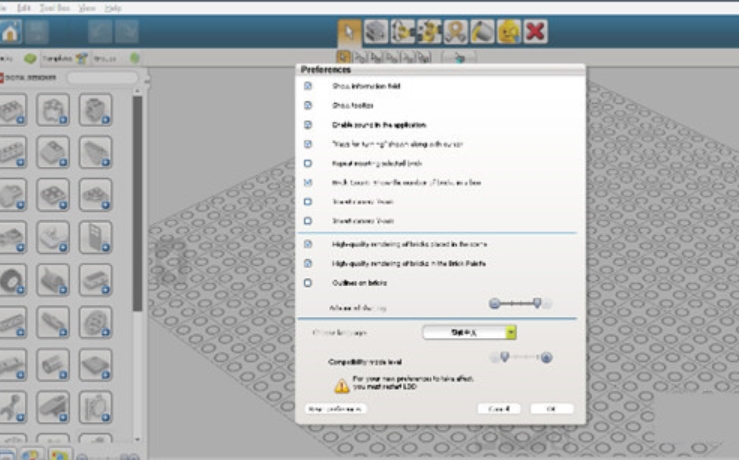
Task: Click the green arrow of language combo box
Action: click(x=511, y=332)
